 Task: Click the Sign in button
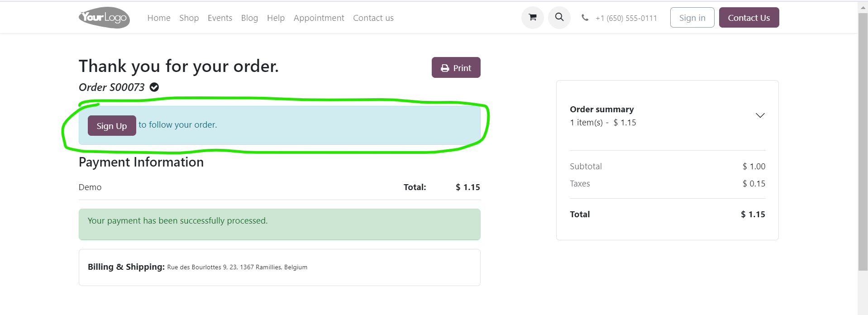tap(692, 18)
